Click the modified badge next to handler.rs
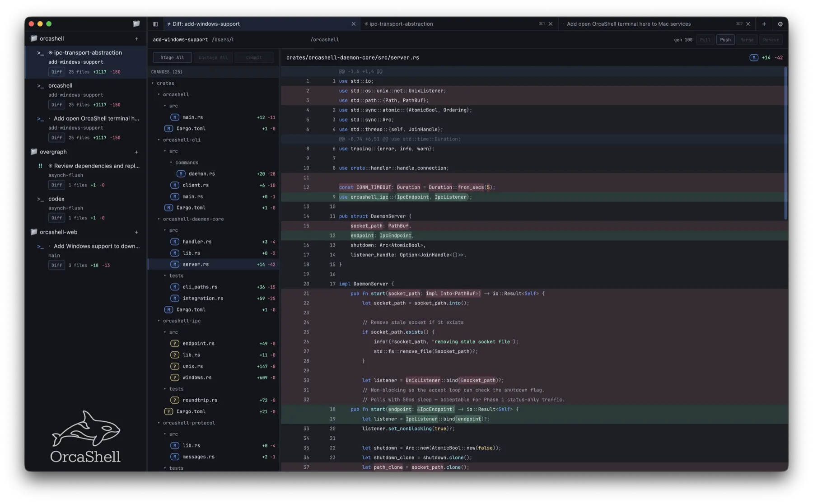Image resolution: width=813 pixels, height=504 pixels. [x=174, y=242]
